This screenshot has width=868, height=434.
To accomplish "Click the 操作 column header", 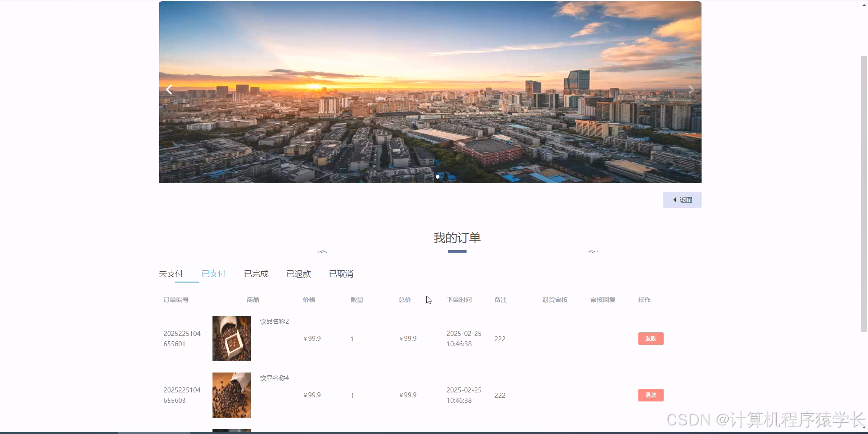I will click(644, 300).
